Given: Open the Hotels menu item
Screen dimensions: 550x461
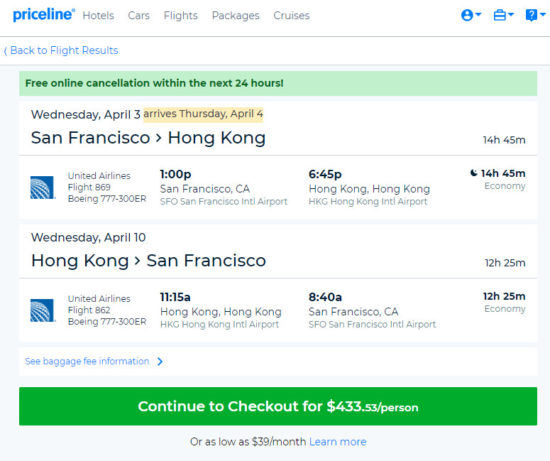Looking at the screenshot, I should click(x=98, y=15).
